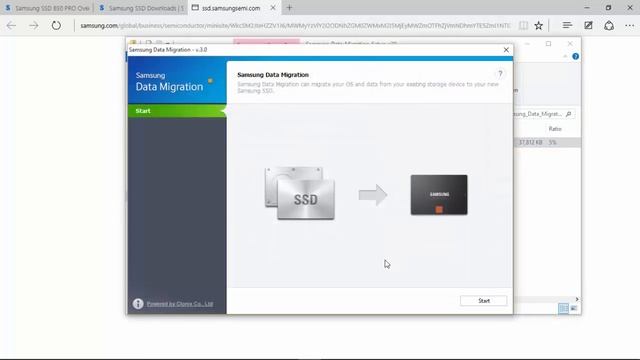Close the ssd.samsungsemi.com tab
This screenshot has width=640, height=360.
pyautogui.click(x=273, y=8)
